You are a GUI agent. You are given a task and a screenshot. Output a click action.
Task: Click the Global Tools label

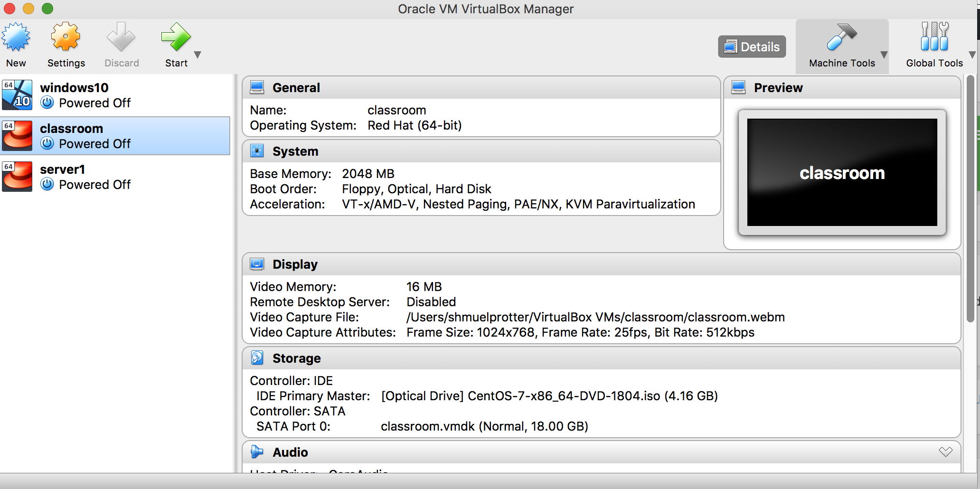click(934, 63)
